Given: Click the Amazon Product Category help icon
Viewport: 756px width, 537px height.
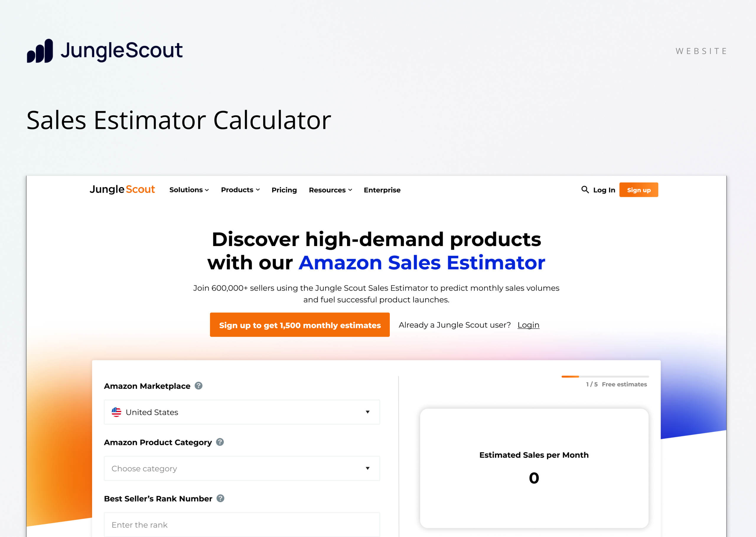Looking at the screenshot, I should coord(220,442).
